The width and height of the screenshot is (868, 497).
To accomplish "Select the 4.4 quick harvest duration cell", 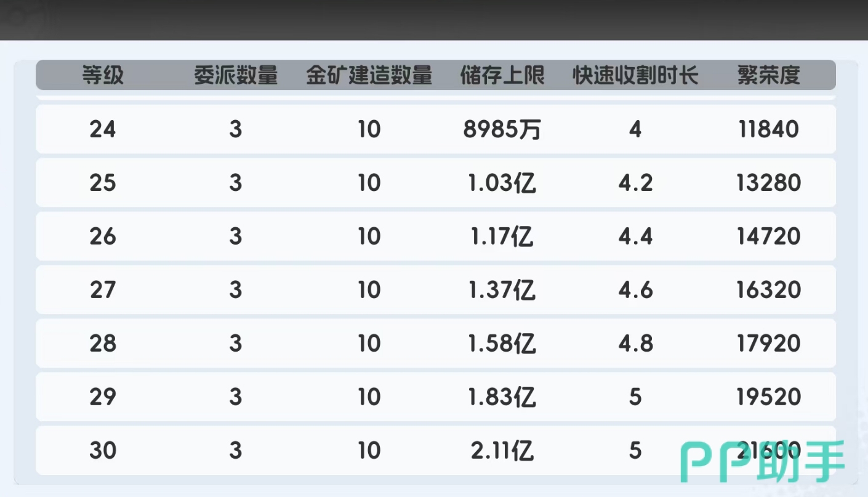I will point(635,236).
